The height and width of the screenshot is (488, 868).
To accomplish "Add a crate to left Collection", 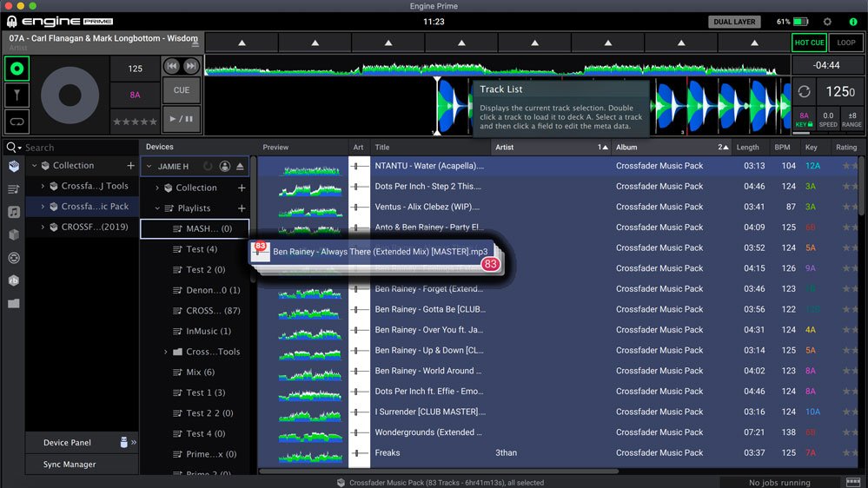I will pos(130,166).
